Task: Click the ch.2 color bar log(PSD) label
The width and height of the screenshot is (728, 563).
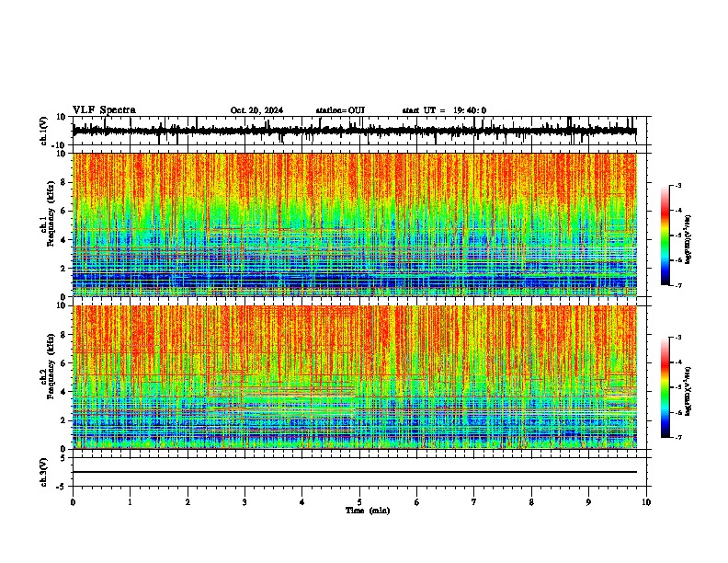Action: 688,392
